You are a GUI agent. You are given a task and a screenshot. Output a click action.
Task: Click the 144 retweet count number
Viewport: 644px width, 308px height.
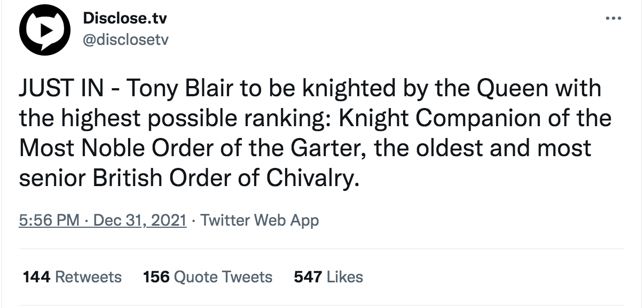37,276
